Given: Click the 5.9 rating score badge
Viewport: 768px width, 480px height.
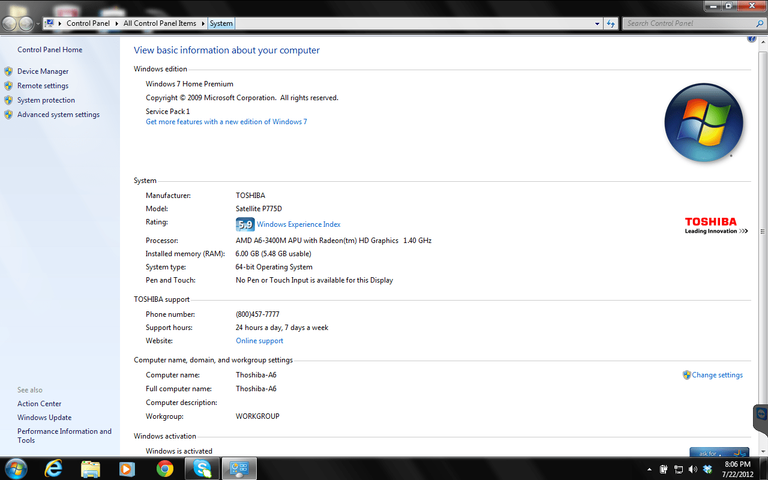Looking at the screenshot, I should point(245,224).
